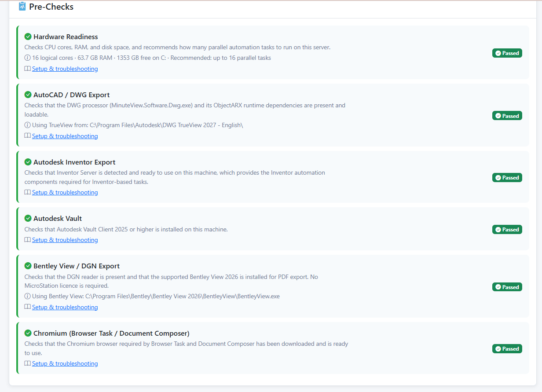Viewport: 542px width, 392px height.
Task: Open Setup & troubleshooting for Autodesk Vault
Action: (65, 240)
